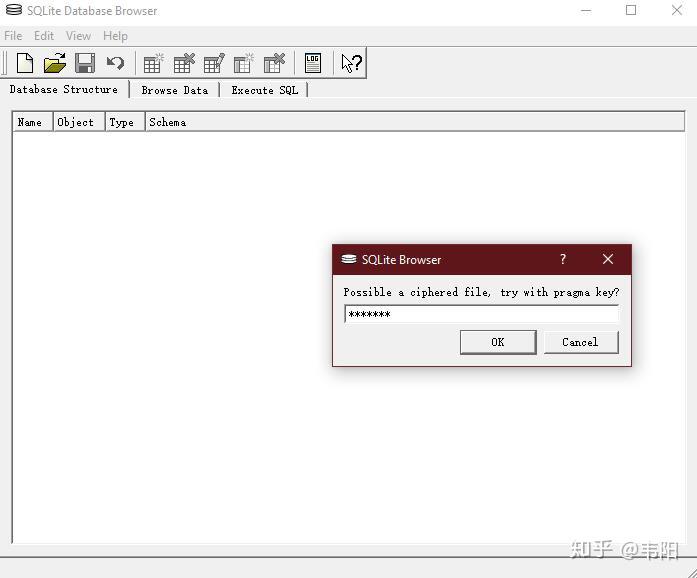Screen dimensions: 697x578
Task: Maximize the SQLite Database Browser window
Action: click(x=631, y=10)
